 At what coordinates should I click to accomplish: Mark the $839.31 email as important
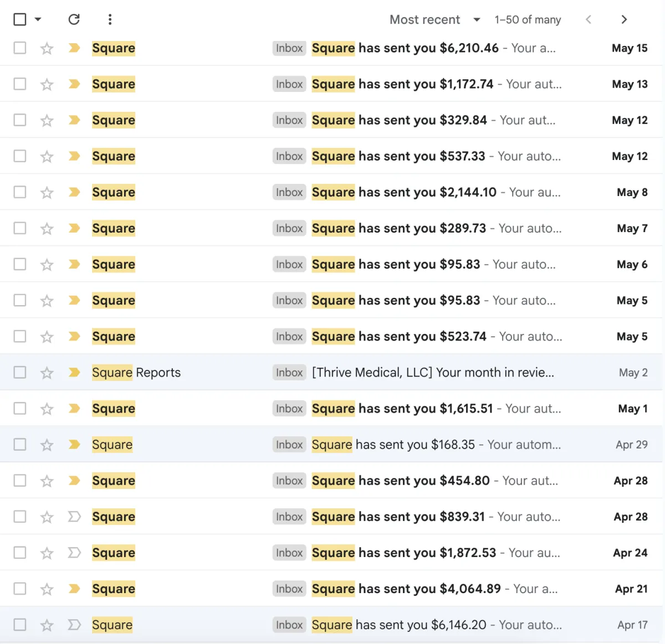tap(74, 517)
